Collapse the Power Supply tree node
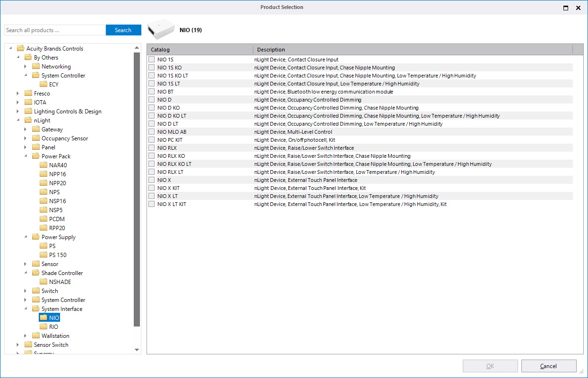The image size is (588, 378). coord(26,237)
